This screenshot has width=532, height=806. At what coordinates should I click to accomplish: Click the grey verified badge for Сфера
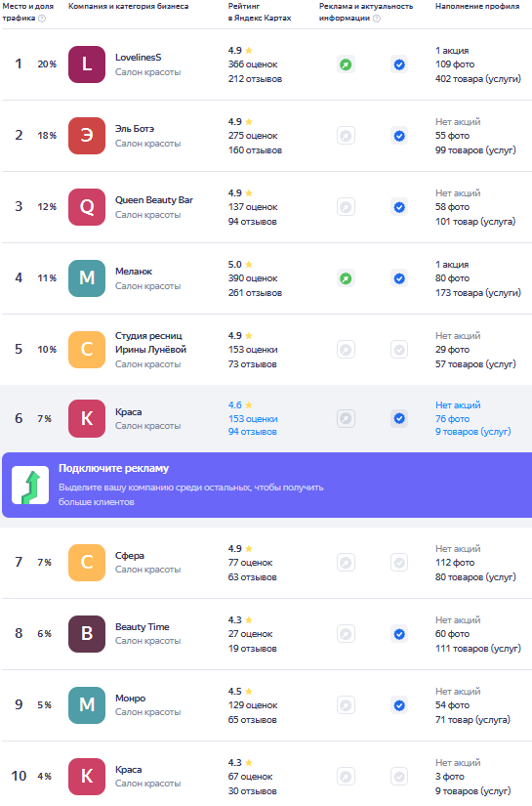coord(399,563)
